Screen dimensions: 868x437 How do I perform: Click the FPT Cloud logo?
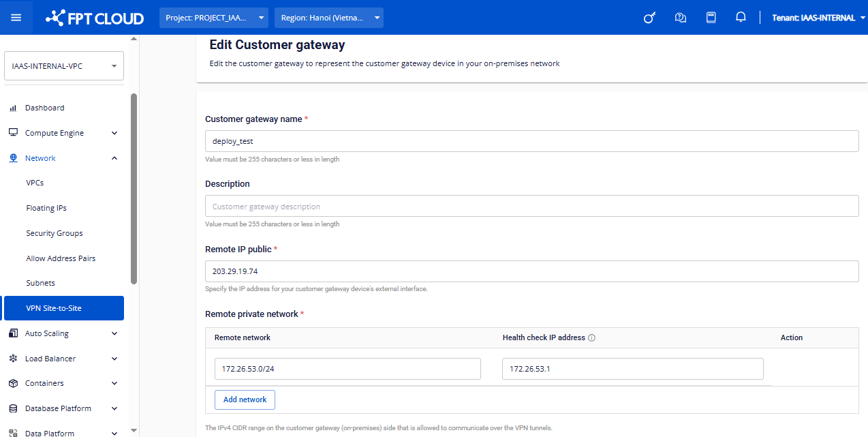coord(95,18)
